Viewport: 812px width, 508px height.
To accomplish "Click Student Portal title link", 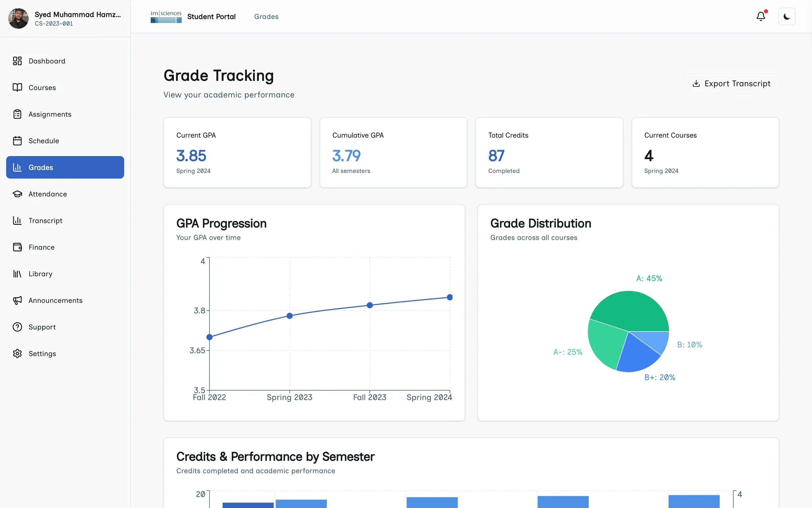I will pos(211,17).
